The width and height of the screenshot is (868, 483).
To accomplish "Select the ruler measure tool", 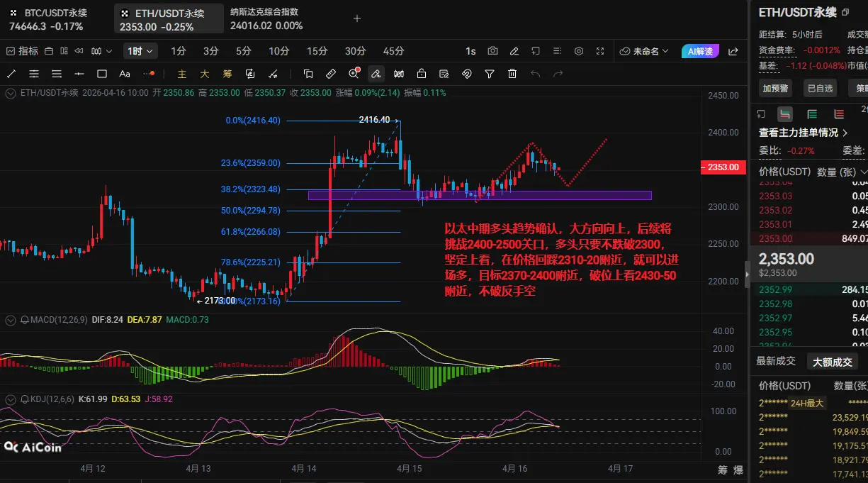I will click(x=331, y=74).
